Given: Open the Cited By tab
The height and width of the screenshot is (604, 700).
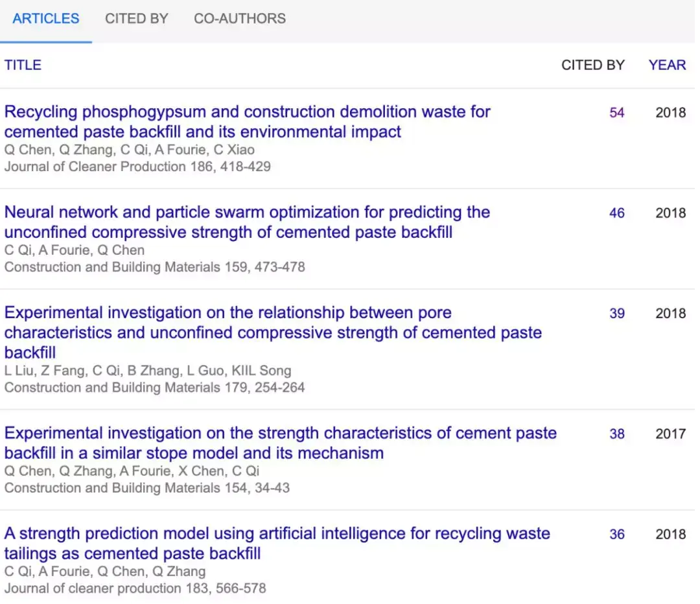Looking at the screenshot, I should (x=137, y=19).
